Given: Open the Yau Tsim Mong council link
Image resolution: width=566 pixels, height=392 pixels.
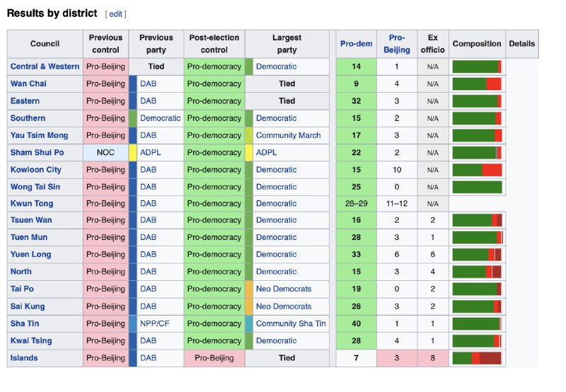Looking at the screenshot, I should tap(38, 135).
